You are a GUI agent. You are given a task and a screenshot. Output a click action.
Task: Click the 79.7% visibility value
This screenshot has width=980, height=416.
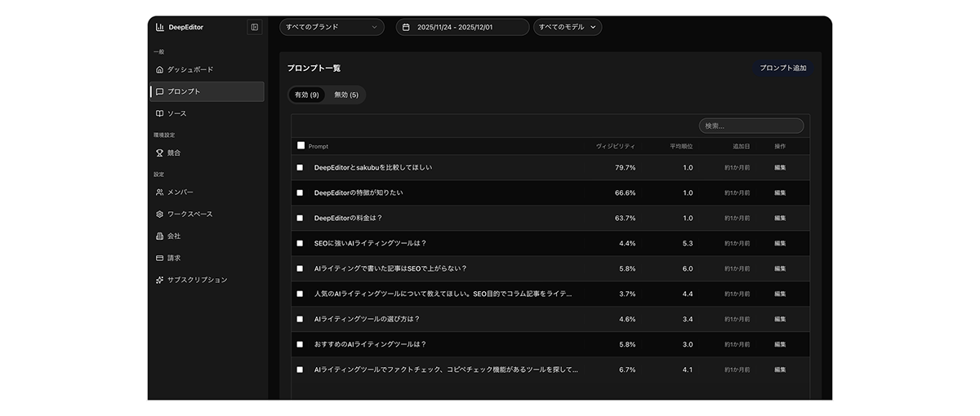(x=625, y=167)
